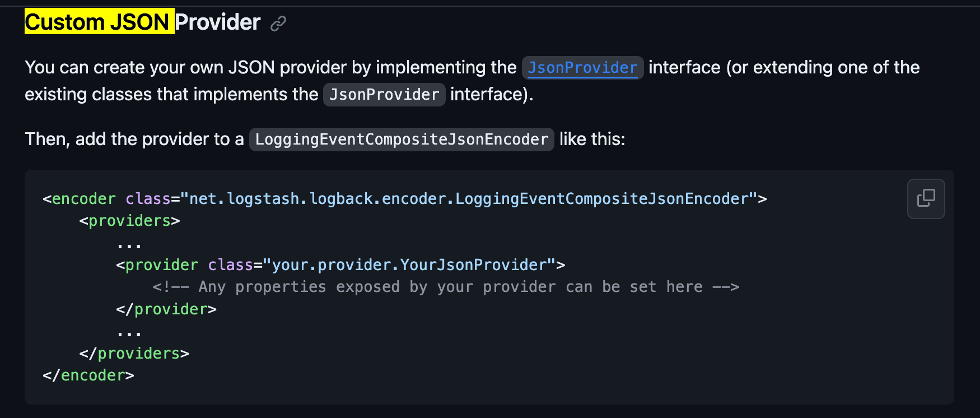The height and width of the screenshot is (418, 980).
Task: Click the "Any properties exposed" XML comment
Action: click(446, 287)
